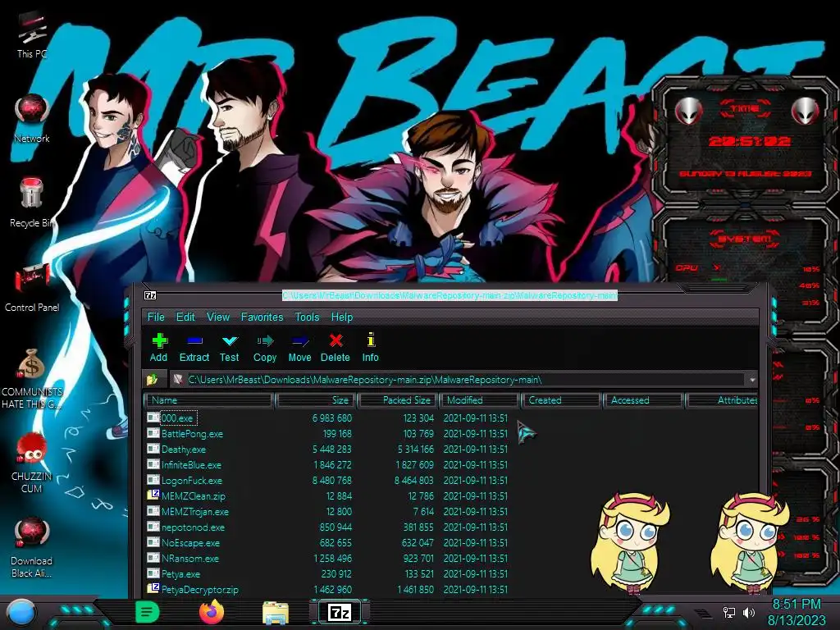Open the Help menu
This screenshot has width=840, height=630.
click(x=342, y=317)
